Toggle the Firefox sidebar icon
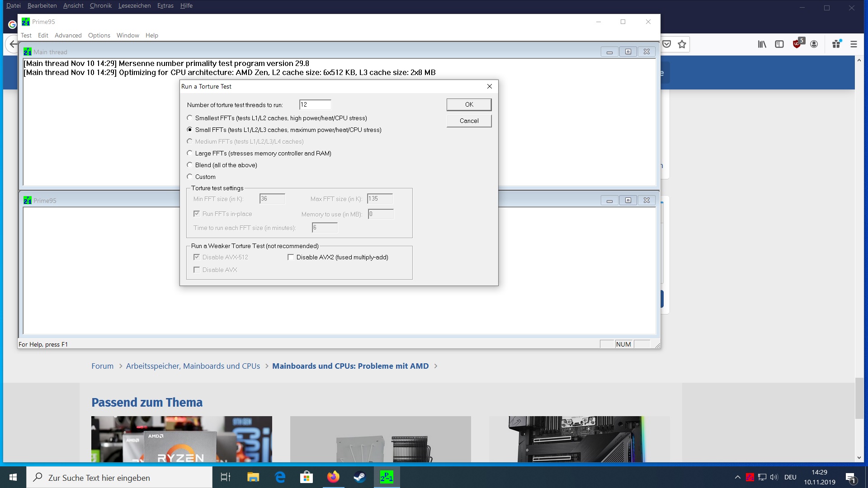The width and height of the screenshot is (868, 488). (779, 44)
